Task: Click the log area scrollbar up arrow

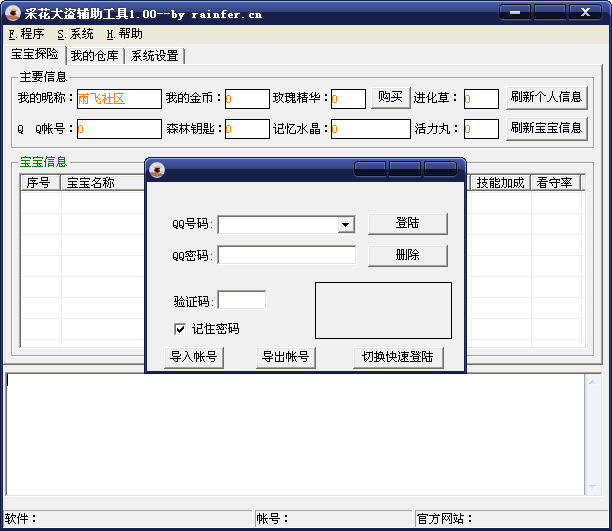Action: coord(592,381)
